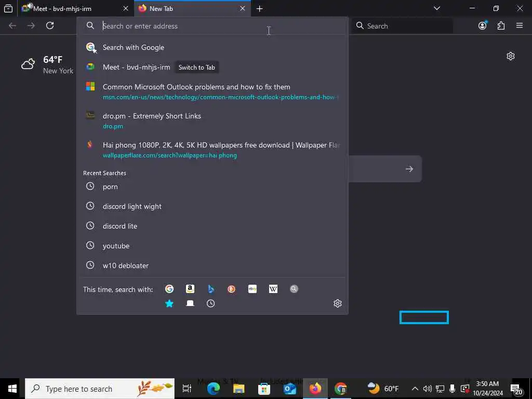The height and width of the screenshot is (399, 532).
Task: Click Switch to Tab button for Meet
Action: (x=197, y=67)
